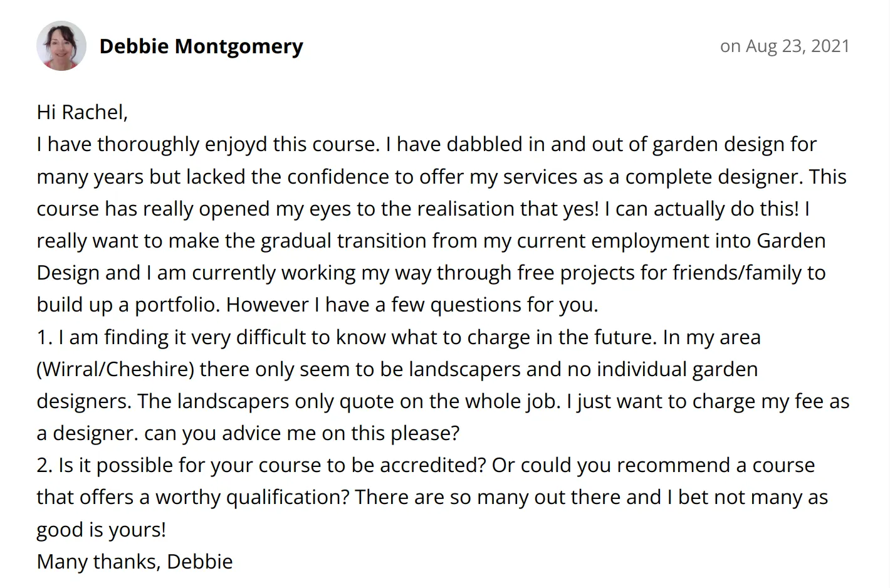Click the sign-off 'Many thanks, Debbie'
This screenshot has width=890, height=588.
(x=135, y=562)
